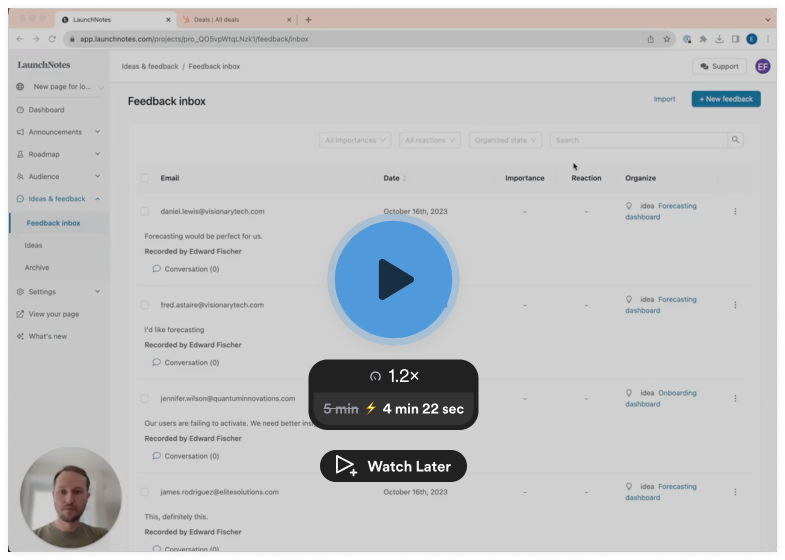Image resolution: width=785 pixels, height=560 pixels.
Task: Click the Audience people icon
Action: click(20, 176)
